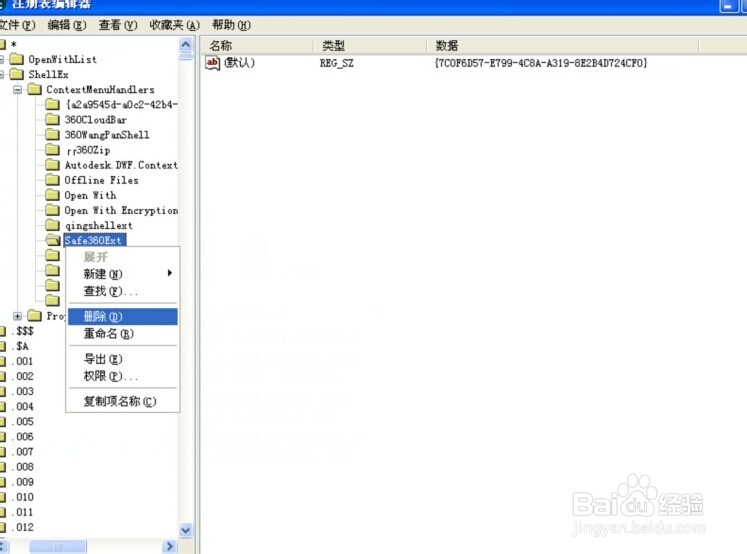This screenshot has height=554, width=747.
Task: Sort by the 类型 column header
Action: pos(370,46)
